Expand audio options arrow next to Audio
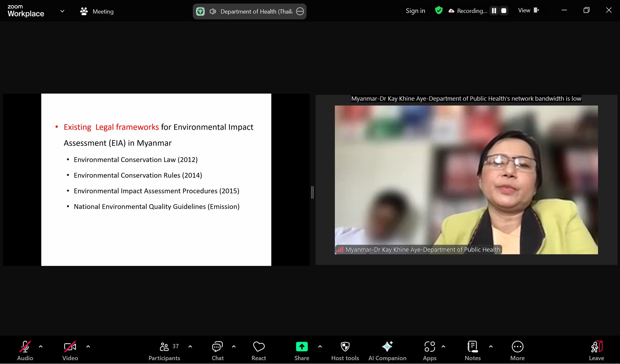 (x=41, y=347)
